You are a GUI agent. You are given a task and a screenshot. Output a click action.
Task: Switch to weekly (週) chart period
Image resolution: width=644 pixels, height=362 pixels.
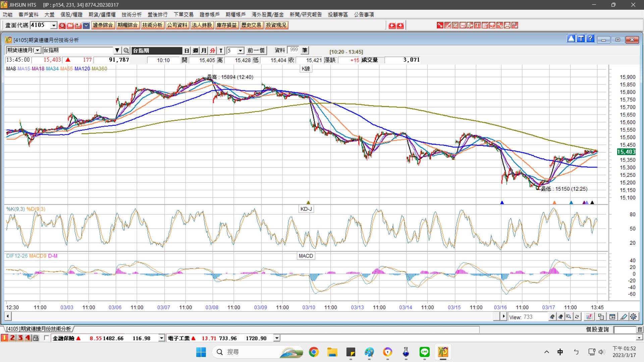point(196,51)
